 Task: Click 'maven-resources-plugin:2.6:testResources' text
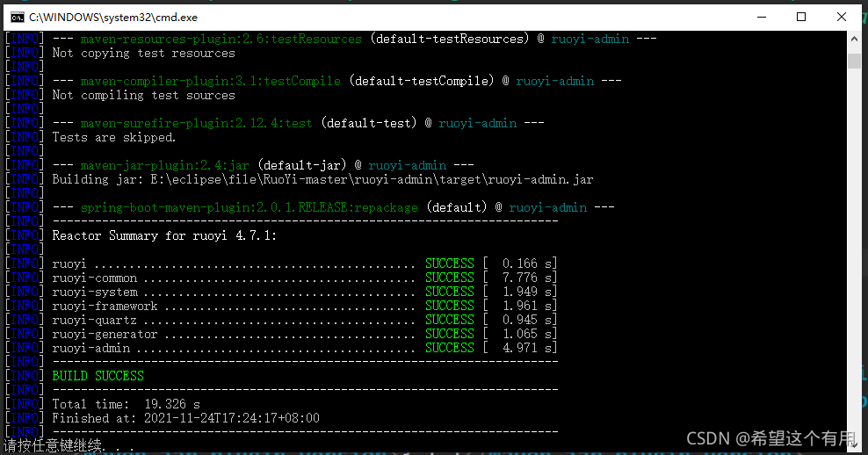[221, 39]
